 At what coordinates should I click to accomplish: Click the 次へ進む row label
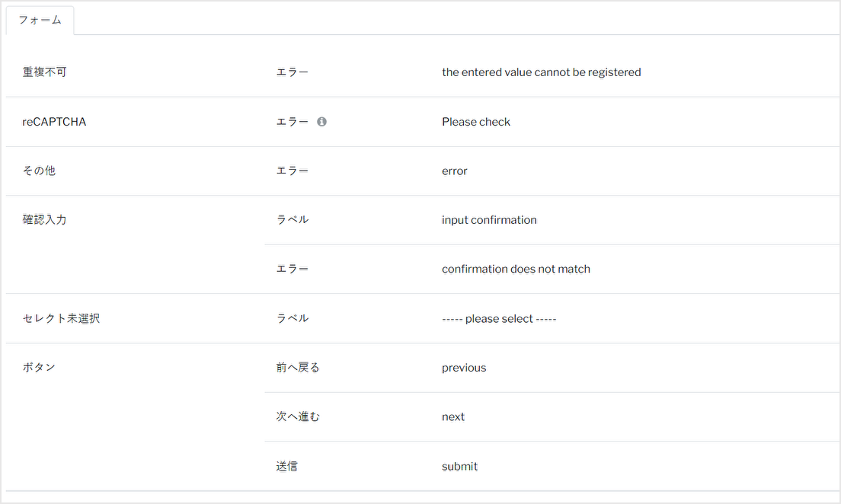point(298,416)
